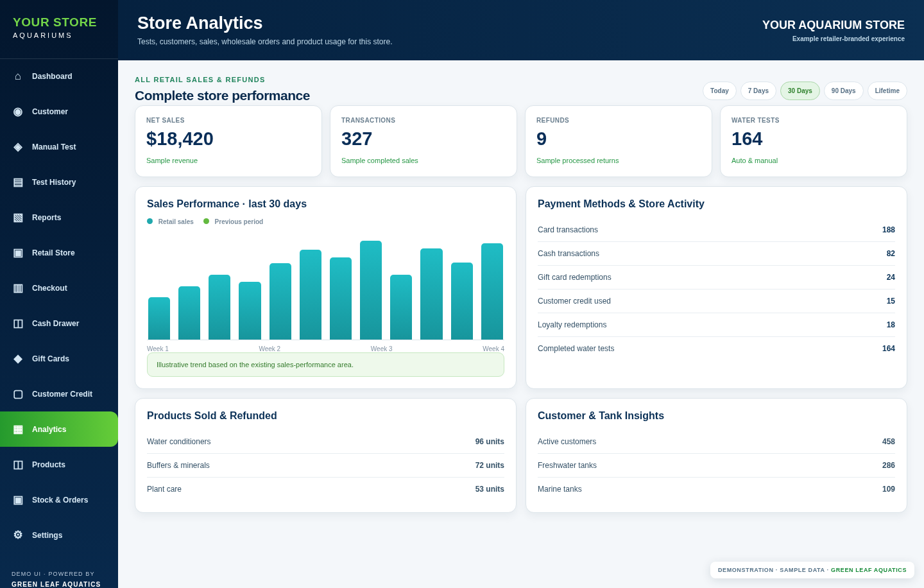Viewport: 924px width, 588px height.
Task: Open Manual Test from sidebar
Action: [x=59, y=147]
